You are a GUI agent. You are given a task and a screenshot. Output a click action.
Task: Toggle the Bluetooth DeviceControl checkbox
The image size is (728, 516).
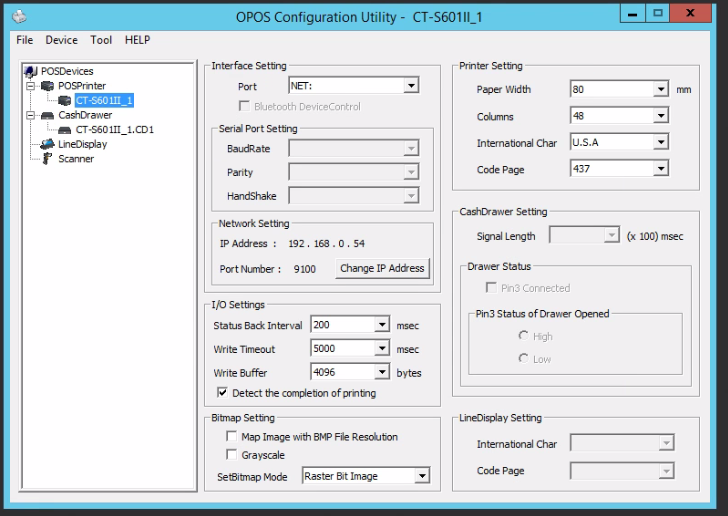click(244, 106)
